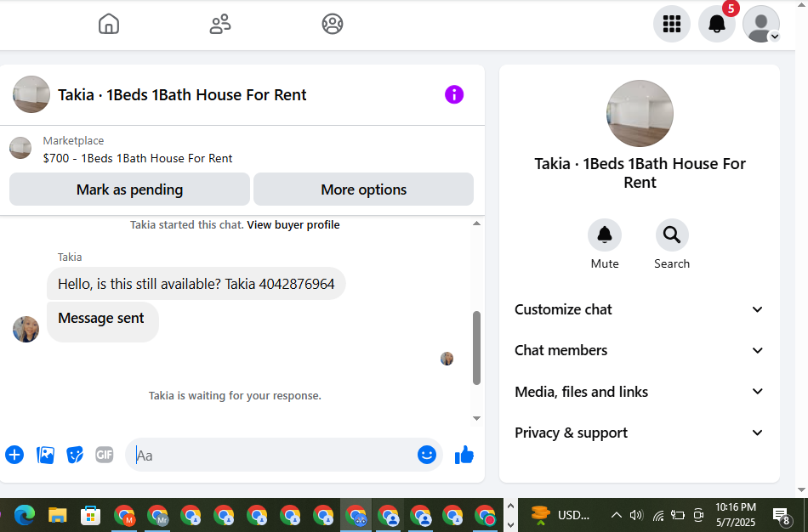Open the Windows notification center icon

(782, 516)
